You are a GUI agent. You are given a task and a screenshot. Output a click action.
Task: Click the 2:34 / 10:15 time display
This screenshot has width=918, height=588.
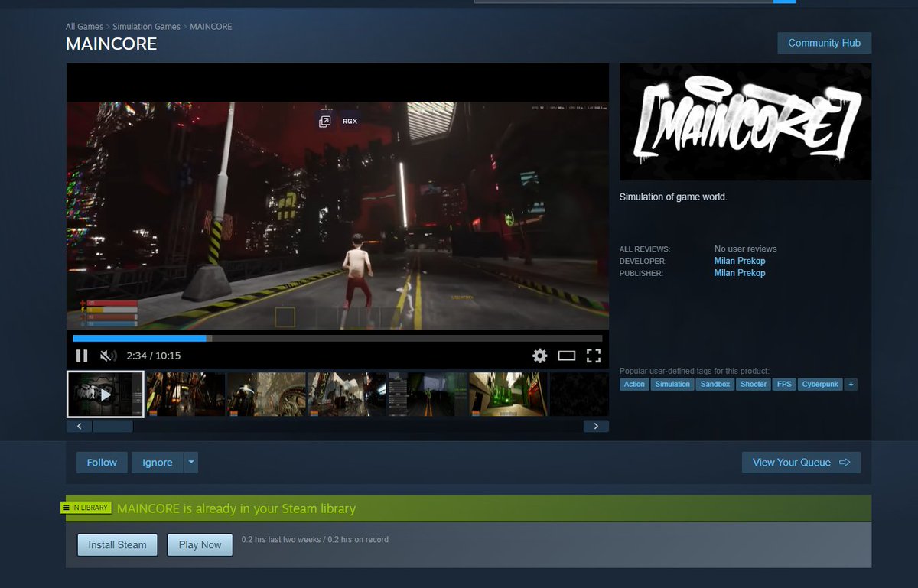(154, 356)
